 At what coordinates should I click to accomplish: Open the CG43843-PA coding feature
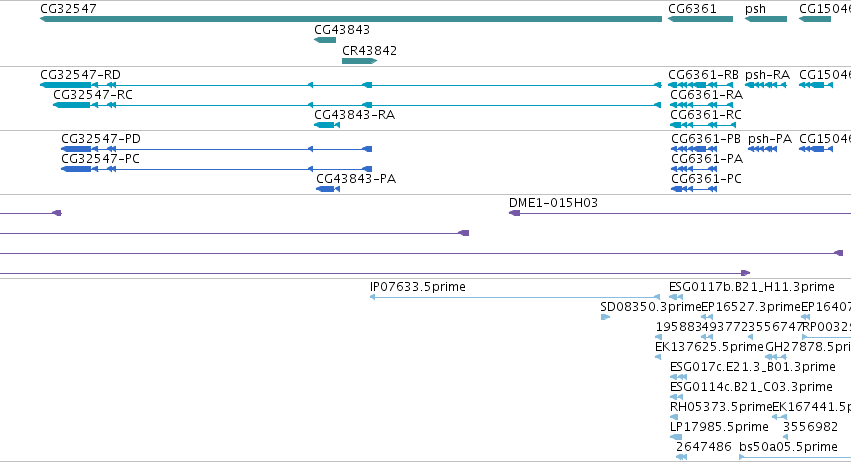coord(328,189)
